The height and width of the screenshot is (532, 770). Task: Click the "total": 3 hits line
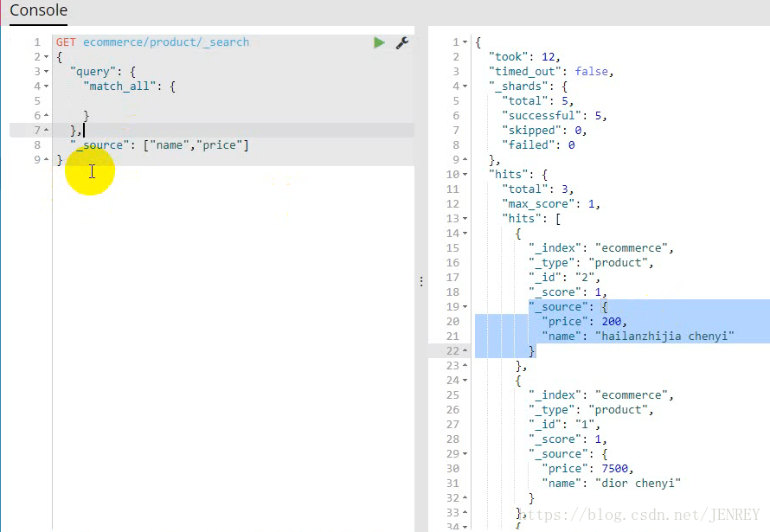[x=537, y=189]
